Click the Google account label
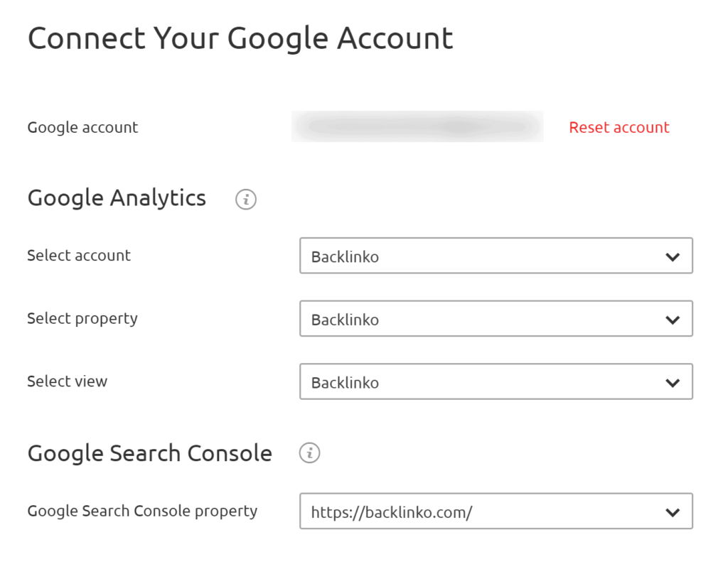Screen dimensions: 728x564 82,127
